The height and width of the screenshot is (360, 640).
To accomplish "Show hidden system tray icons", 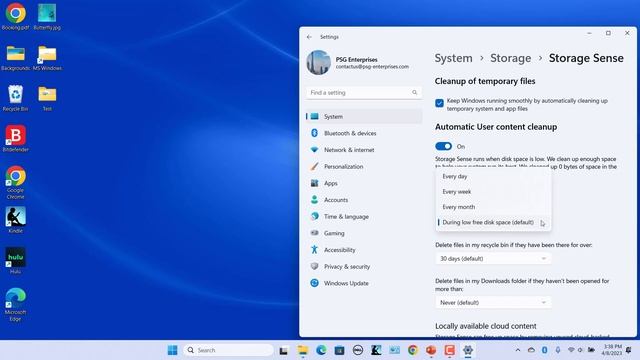I will click(x=518, y=350).
